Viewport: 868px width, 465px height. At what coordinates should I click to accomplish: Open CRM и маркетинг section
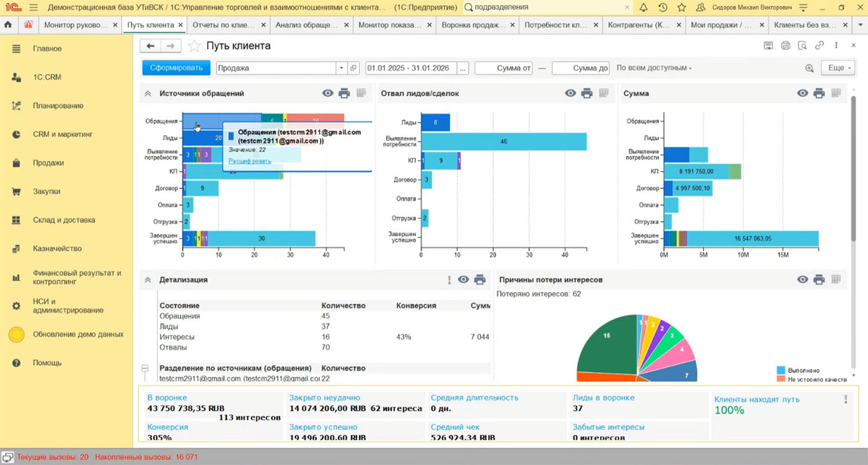pos(62,135)
